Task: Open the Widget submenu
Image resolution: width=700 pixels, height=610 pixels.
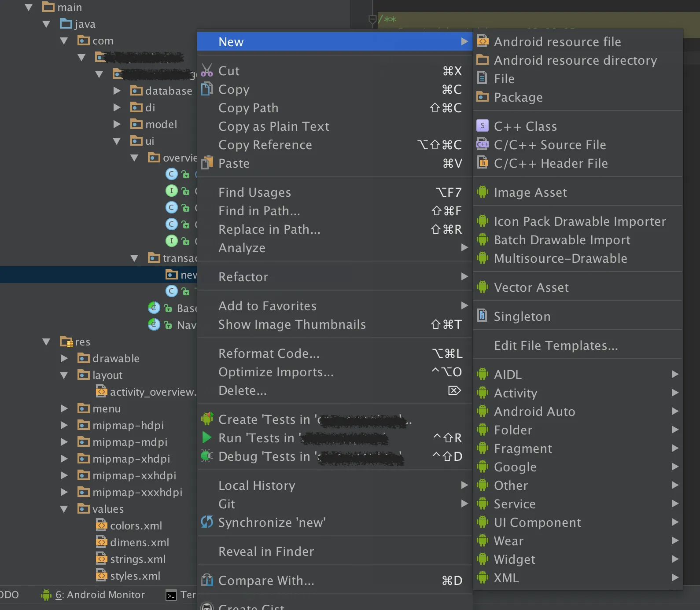Action: [x=578, y=559]
